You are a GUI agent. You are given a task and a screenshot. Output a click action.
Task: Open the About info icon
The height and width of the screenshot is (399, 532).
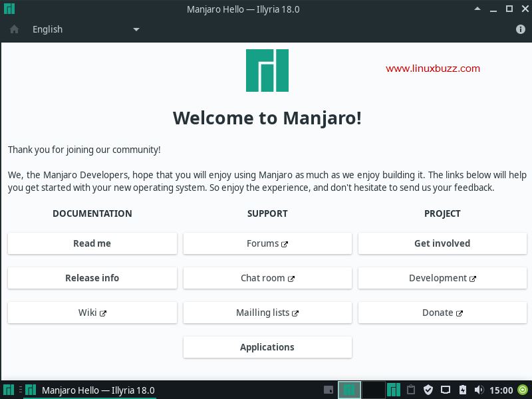[x=521, y=29]
